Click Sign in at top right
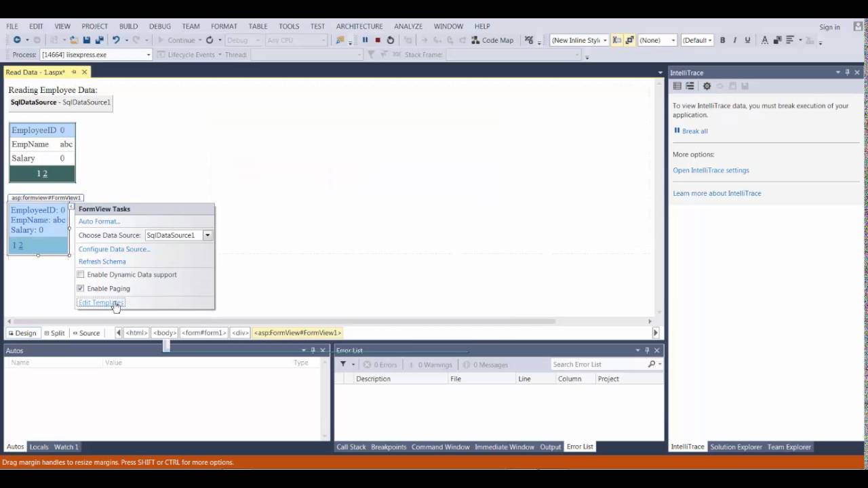Image resolution: width=868 pixels, height=488 pixels. point(829,27)
